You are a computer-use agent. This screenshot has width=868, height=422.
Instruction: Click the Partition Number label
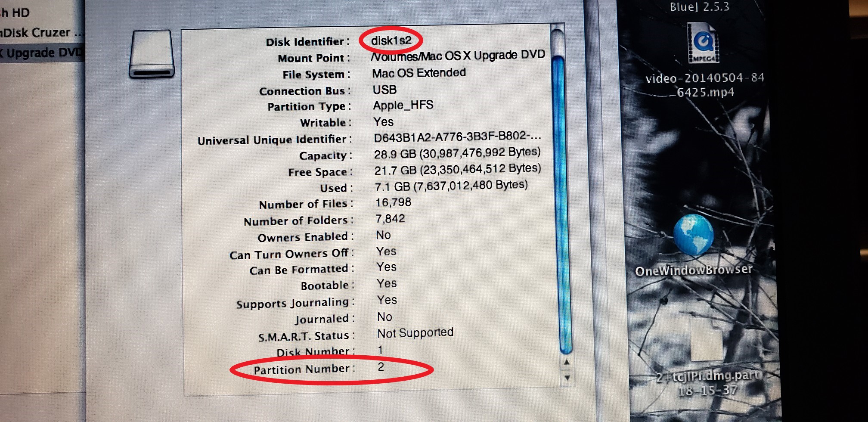point(304,369)
